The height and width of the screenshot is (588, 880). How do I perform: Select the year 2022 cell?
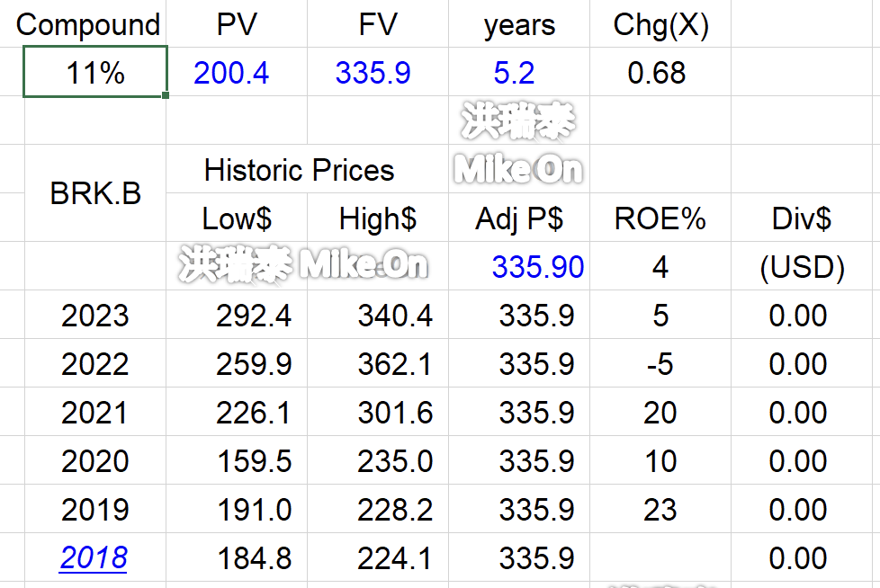click(94, 364)
